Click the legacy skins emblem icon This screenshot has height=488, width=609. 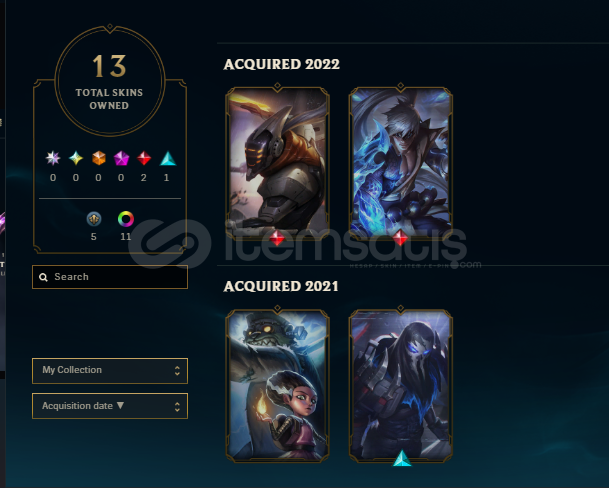pyautogui.click(x=94, y=219)
